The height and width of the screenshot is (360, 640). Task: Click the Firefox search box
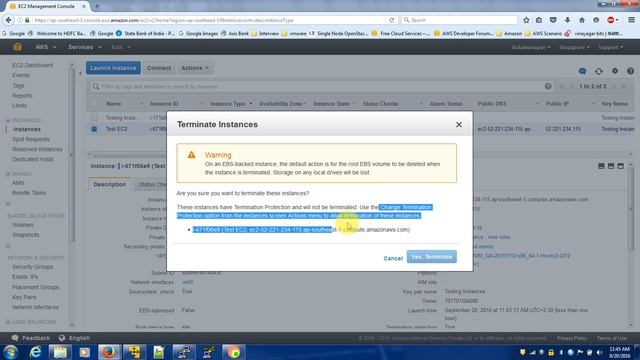459,20
